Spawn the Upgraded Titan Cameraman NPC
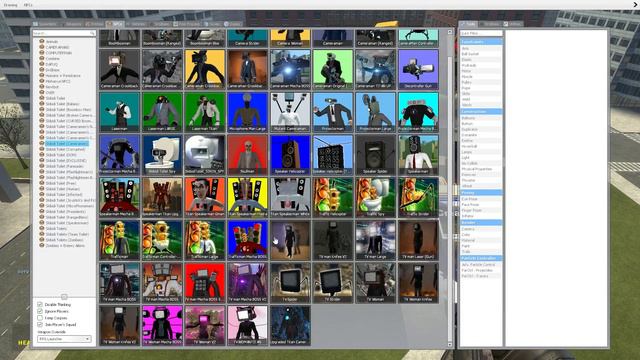The height and width of the screenshot is (360, 640). [x=290, y=325]
